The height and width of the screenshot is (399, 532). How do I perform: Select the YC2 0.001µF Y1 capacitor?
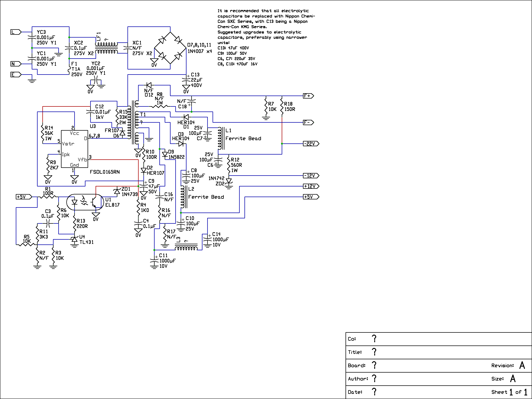[x=96, y=80]
